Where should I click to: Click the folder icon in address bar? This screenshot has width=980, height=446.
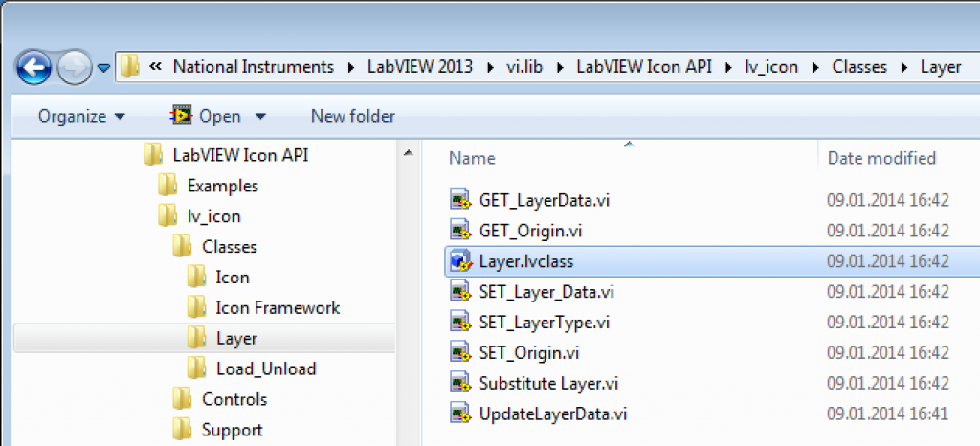click(x=130, y=66)
